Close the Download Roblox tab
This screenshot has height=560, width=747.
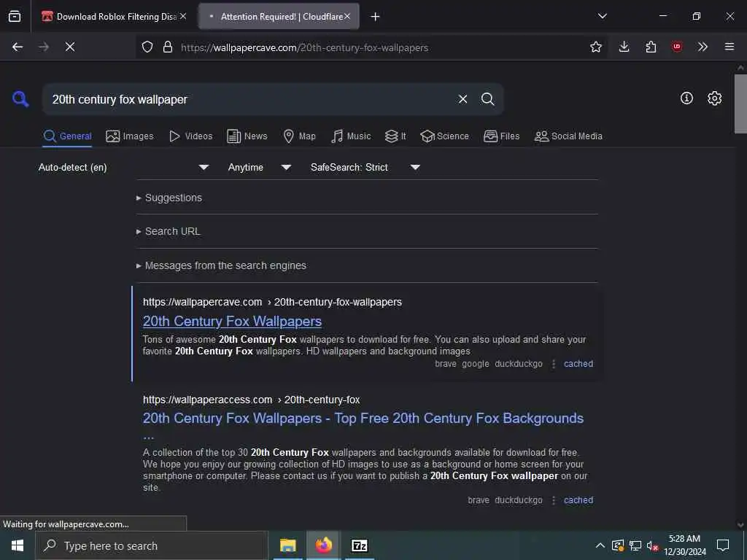pos(183,16)
